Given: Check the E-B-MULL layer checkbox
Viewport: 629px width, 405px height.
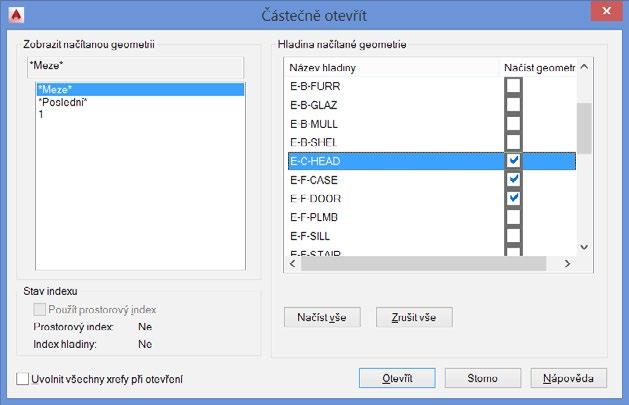Looking at the screenshot, I should [513, 124].
